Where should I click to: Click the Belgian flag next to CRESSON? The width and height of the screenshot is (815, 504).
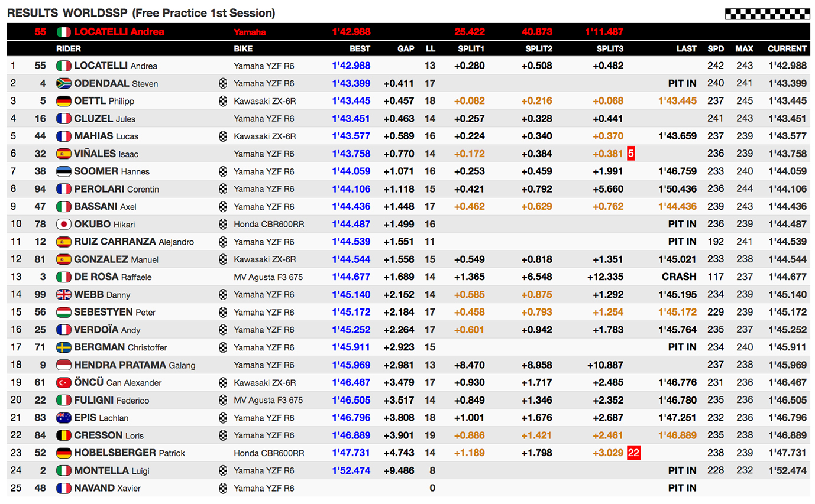tap(63, 435)
